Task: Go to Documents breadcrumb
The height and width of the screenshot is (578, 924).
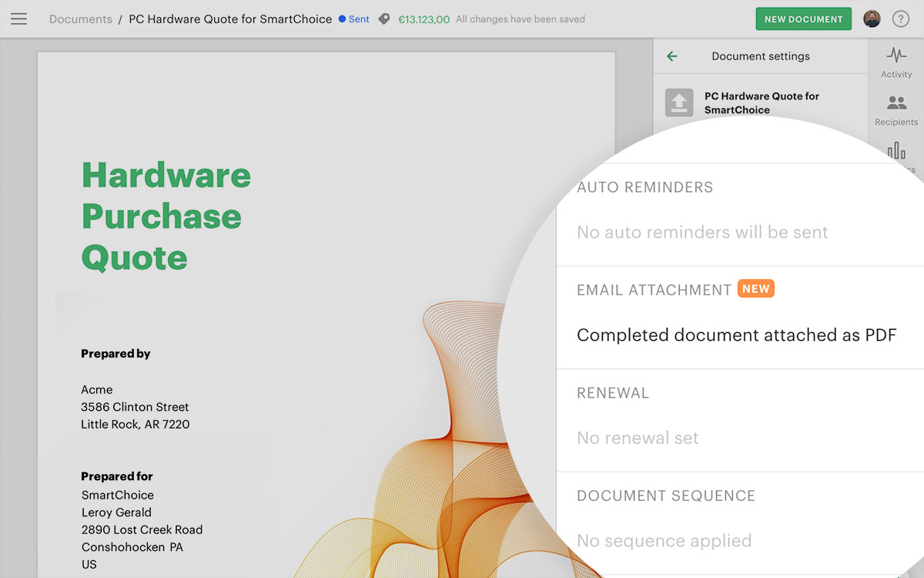Action: coord(80,19)
